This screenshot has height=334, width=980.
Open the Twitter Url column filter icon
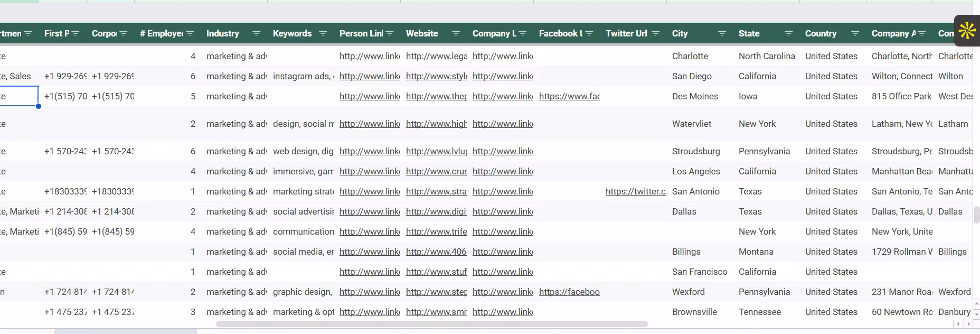click(655, 33)
